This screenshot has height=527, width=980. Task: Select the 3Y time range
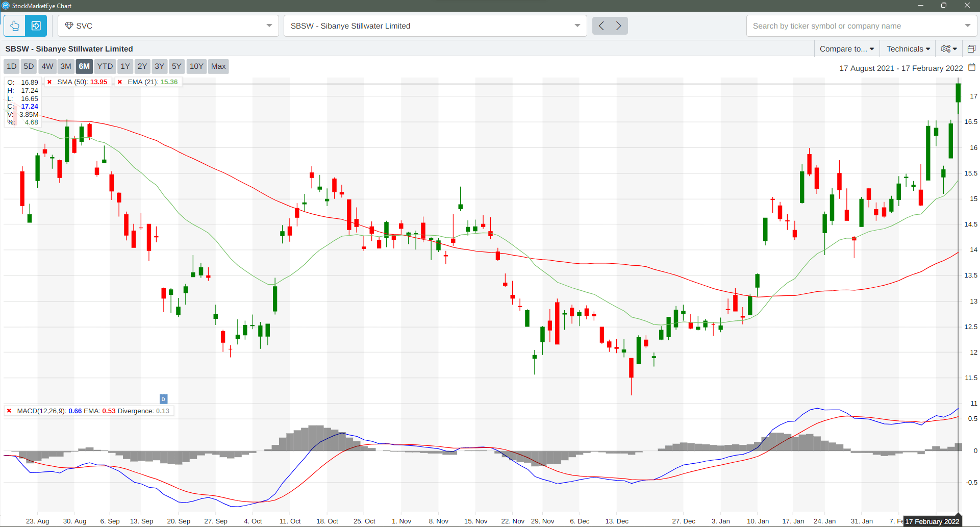point(160,66)
